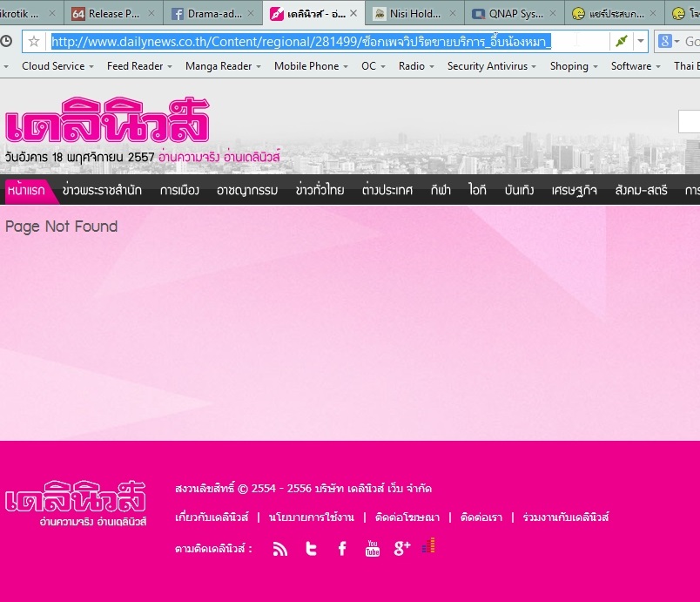Click the history clock icon left of address bar
This screenshot has width=700, height=602.
6,42
